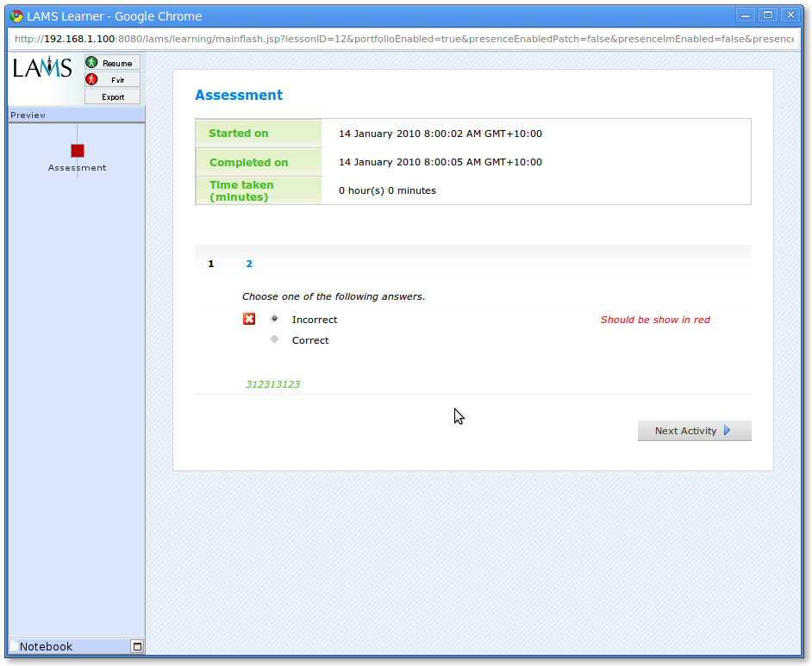The height and width of the screenshot is (666, 812).
Task: Click the red X incorrect-answer icon
Action: coord(249,320)
